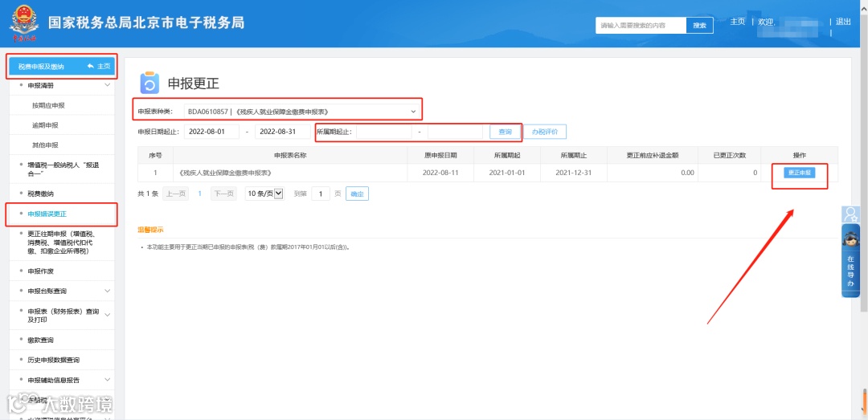The width and height of the screenshot is (868, 420).
Task: Click the 申报更正 page title icon
Action: click(x=149, y=83)
